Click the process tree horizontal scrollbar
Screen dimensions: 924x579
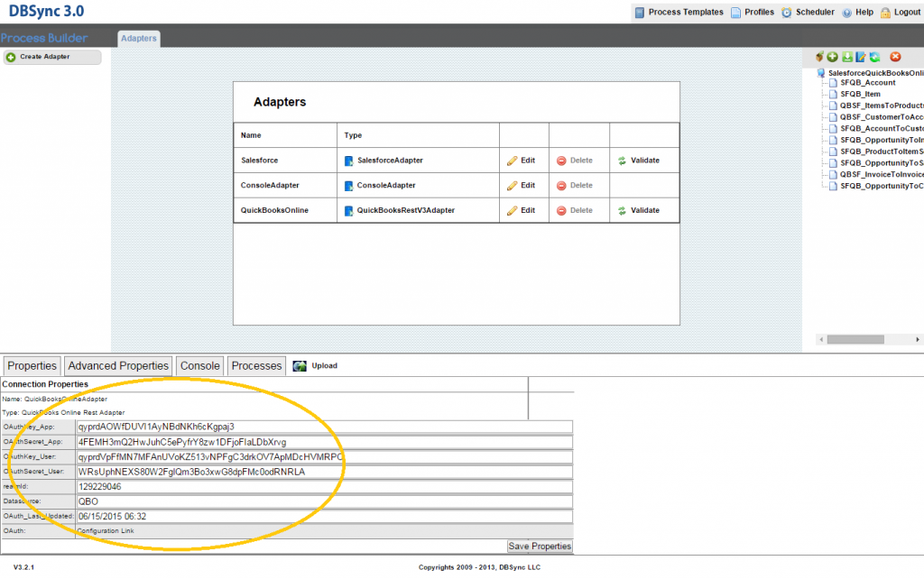(x=856, y=340)
